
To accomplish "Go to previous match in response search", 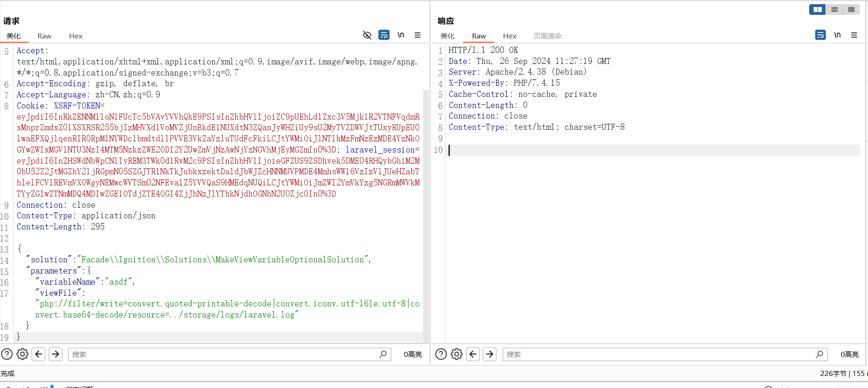I will 473,354.
